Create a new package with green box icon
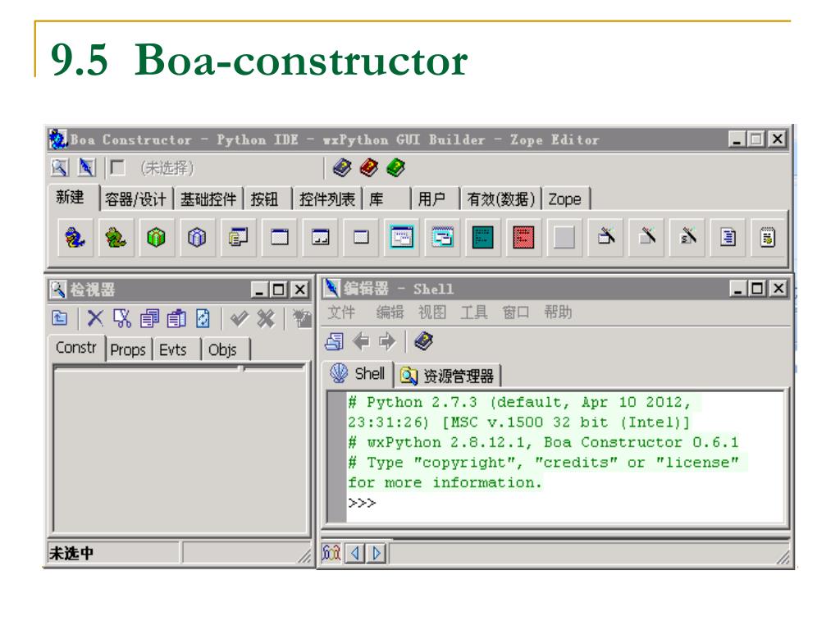The height and width of the screenshot is (630, 840). (157, 237)
